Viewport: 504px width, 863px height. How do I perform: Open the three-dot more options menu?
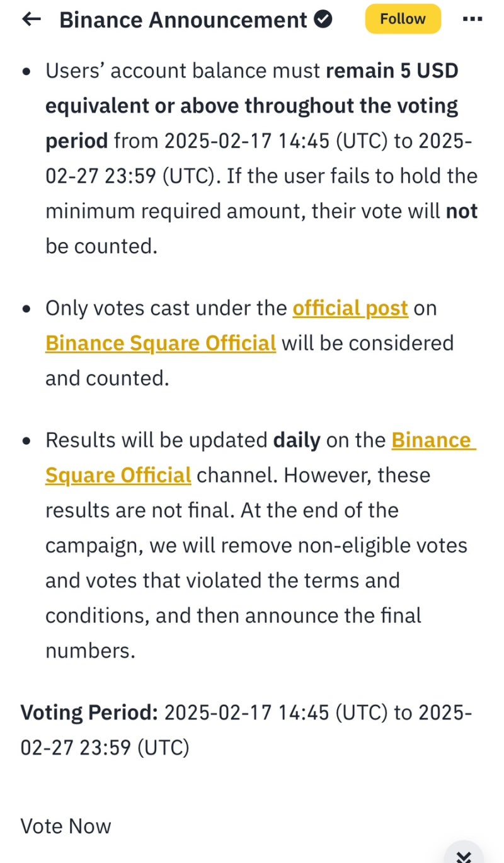click(472, 20)
